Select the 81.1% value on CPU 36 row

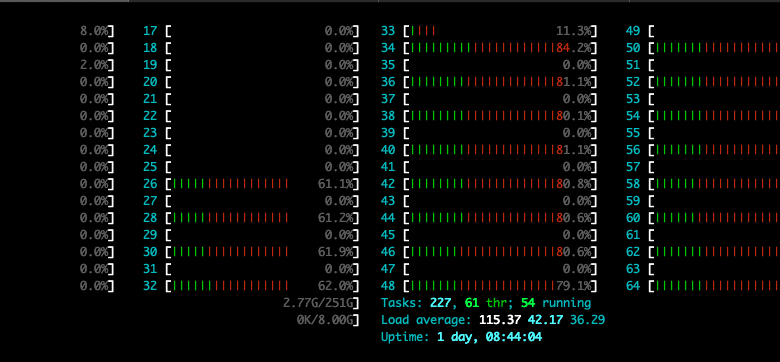click(x=574, y=82)
